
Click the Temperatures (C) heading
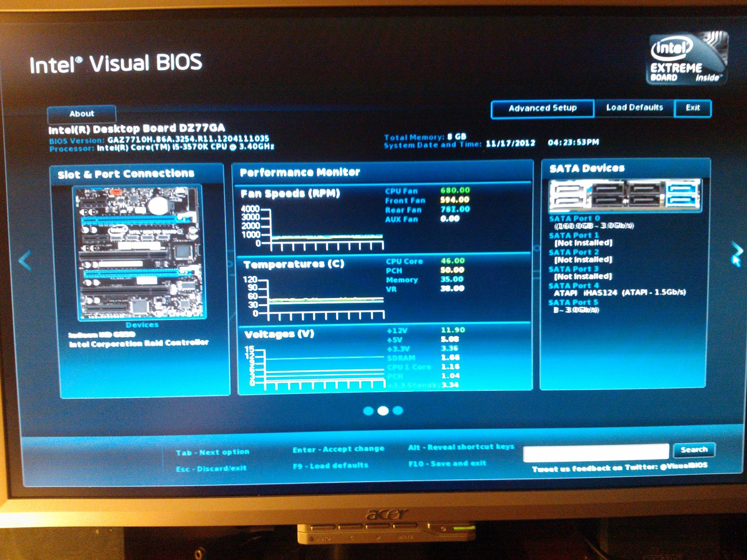[294, 264]
